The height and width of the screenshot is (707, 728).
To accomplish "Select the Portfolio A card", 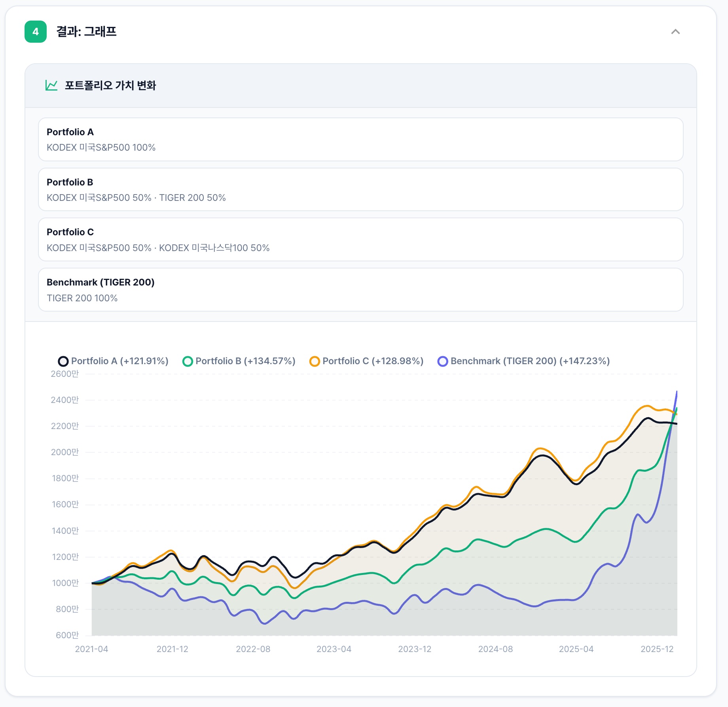I will click(360, 139).
